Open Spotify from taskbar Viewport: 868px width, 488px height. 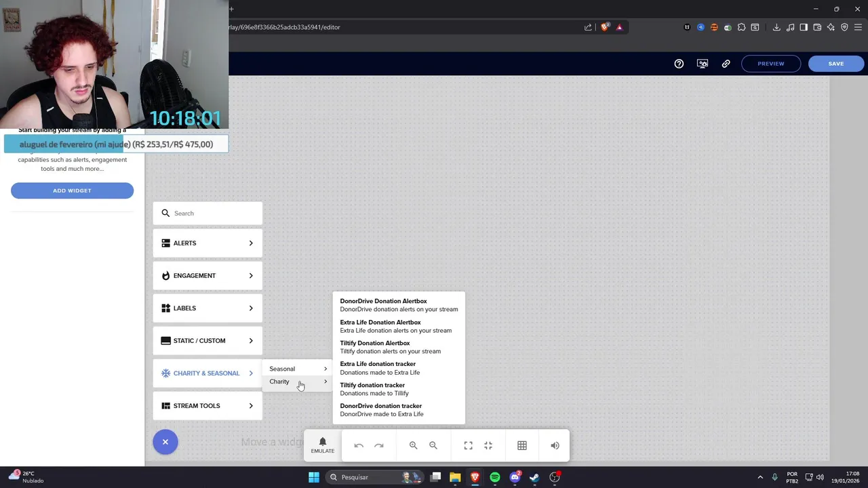(x=495, y=477)
